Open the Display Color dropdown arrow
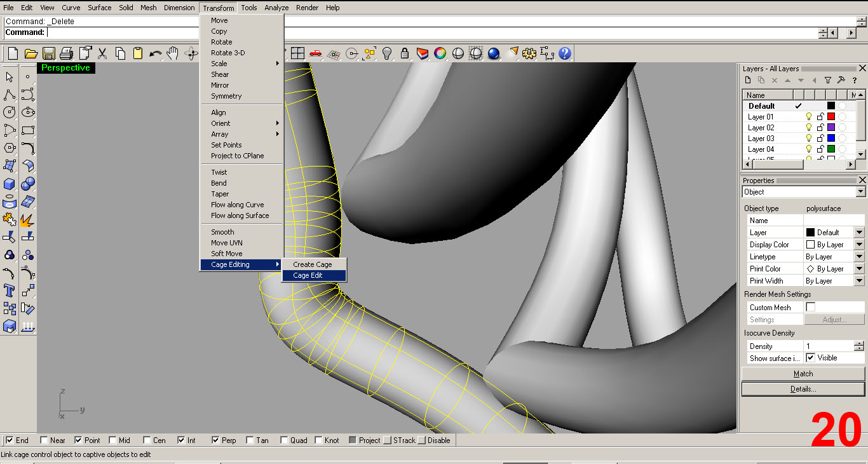This screenshot has height=464, width=868. coord(859,245)
